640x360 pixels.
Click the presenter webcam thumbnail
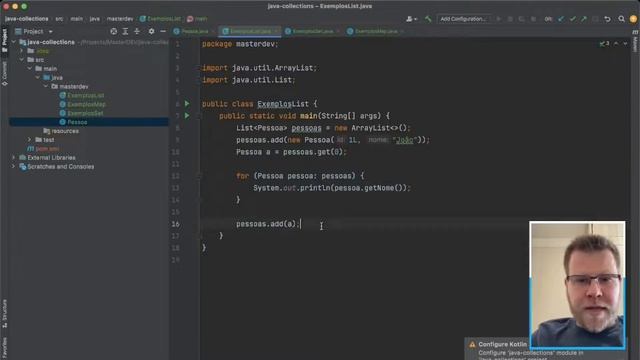(x=577, y=285)
